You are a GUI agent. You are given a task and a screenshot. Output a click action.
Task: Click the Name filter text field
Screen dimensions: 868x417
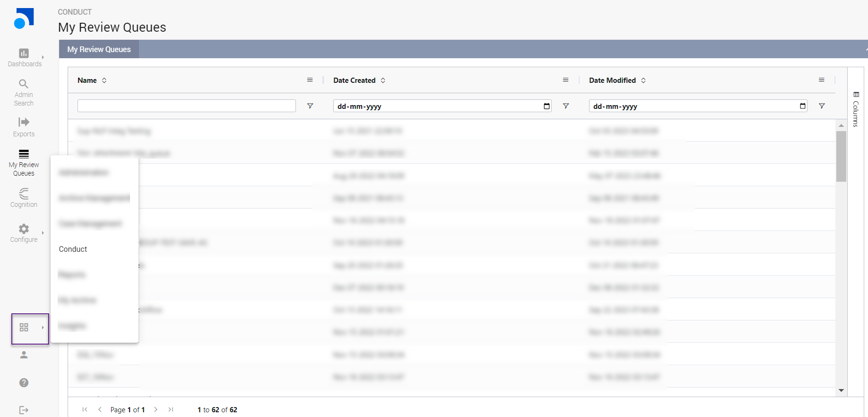tap(187, 106)
